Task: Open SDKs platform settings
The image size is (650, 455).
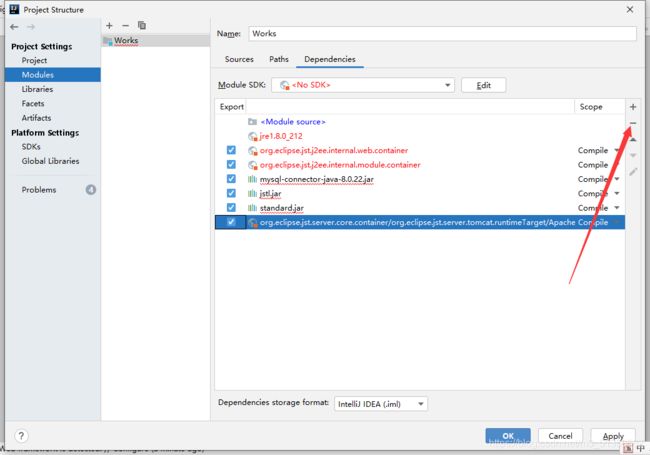Action: tap(31, 147)
